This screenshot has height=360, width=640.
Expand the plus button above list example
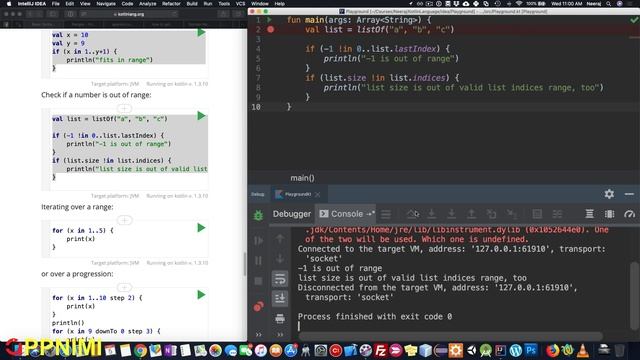pyautogui.click(x=124, y=109)
